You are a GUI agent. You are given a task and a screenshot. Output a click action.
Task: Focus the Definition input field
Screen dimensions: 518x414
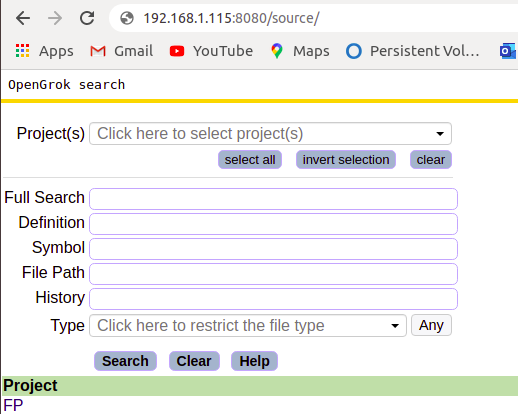tap(273, 224)
